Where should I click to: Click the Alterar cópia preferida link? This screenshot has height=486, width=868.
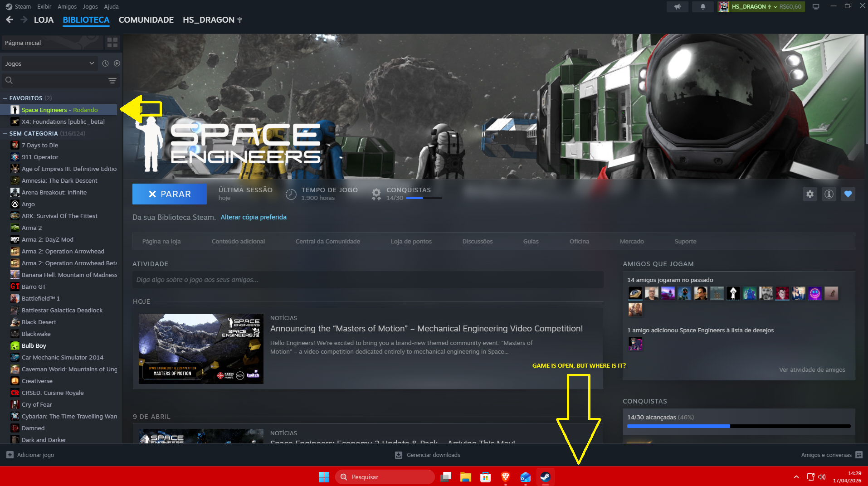coord(253,217)
